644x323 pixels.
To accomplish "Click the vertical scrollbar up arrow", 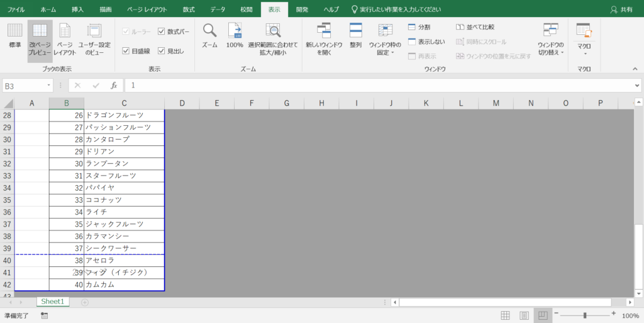I will [638, 102].
